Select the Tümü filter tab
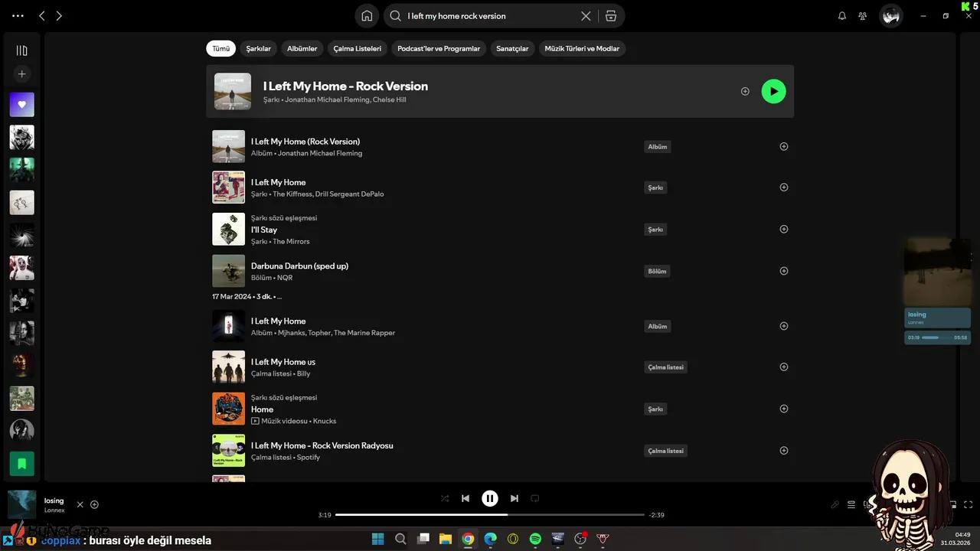The width and height of the screenshot is (980, 551). 220,48
